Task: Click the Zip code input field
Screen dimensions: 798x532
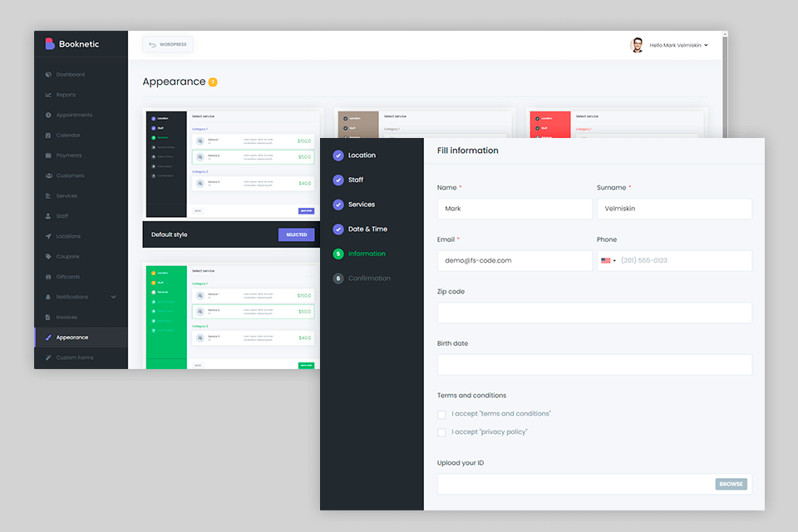Action: pos(594,313)
